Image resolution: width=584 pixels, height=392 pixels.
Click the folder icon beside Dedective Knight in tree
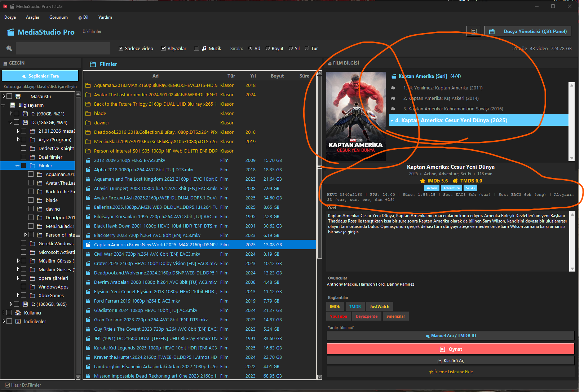pos(32,148)
